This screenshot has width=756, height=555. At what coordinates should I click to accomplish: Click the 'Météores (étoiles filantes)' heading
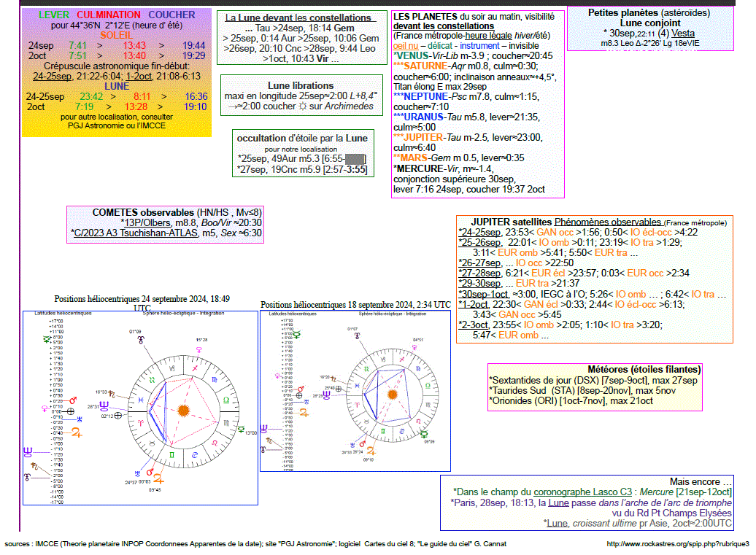[x=644, y=370]
